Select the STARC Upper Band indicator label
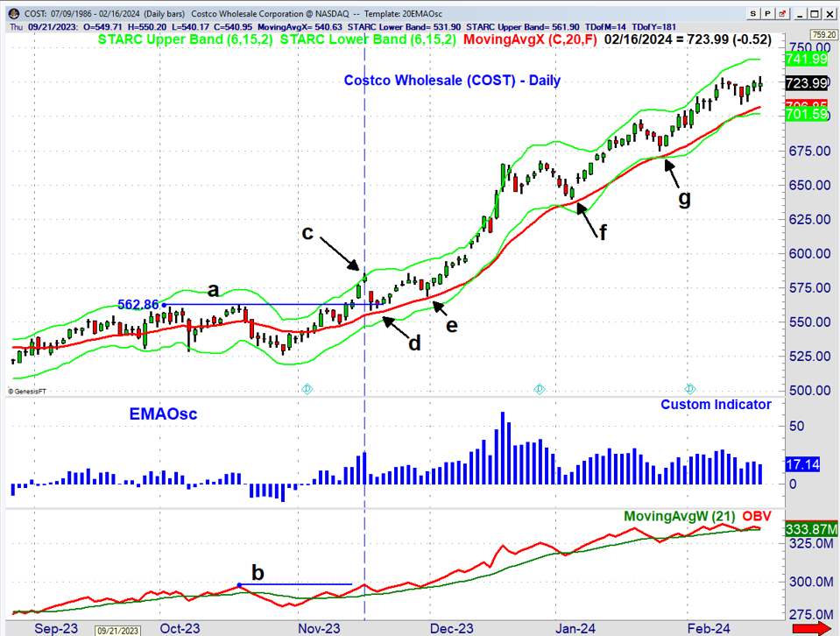 (174, 39)
